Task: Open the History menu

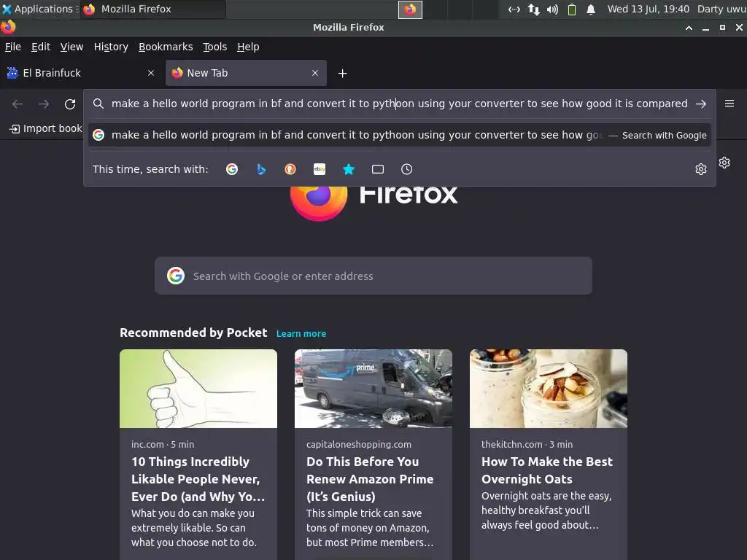Action: [111, 47]
